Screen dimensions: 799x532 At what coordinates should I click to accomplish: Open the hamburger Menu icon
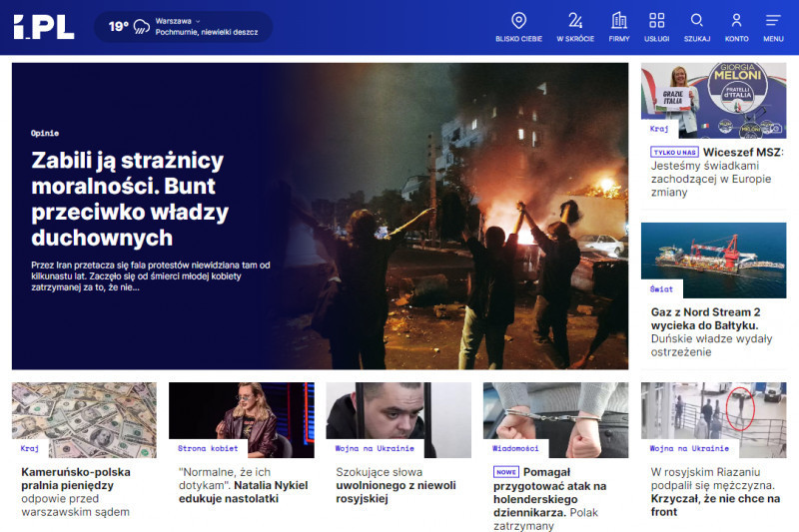pos(773,21)
